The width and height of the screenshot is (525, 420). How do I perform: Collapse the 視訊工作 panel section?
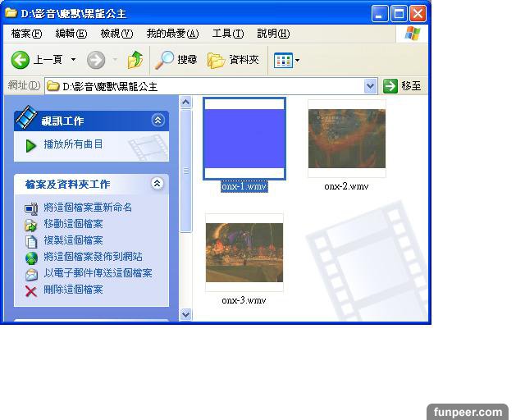click(x=157, y=121)
